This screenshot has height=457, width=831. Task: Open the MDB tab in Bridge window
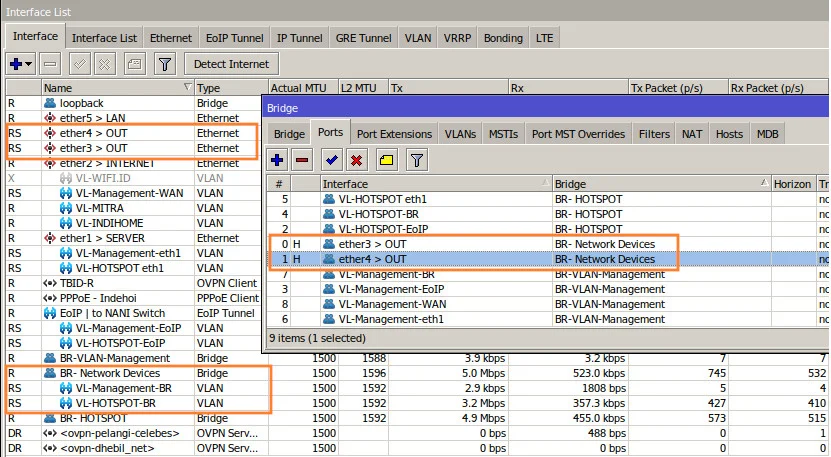click(x=768, y=134)
